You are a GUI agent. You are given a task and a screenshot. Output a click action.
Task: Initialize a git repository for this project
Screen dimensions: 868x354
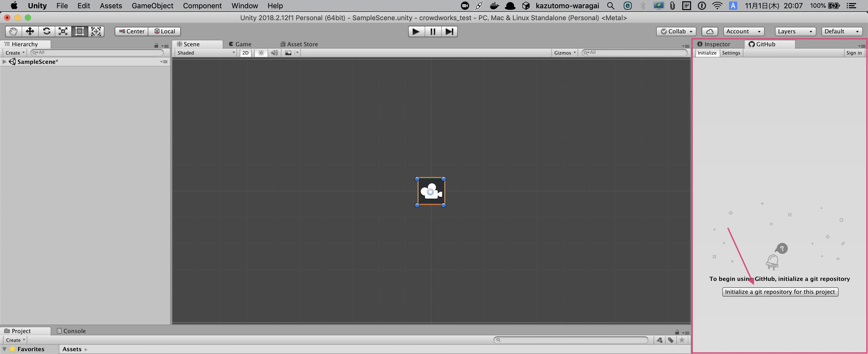tap(780, 292)
